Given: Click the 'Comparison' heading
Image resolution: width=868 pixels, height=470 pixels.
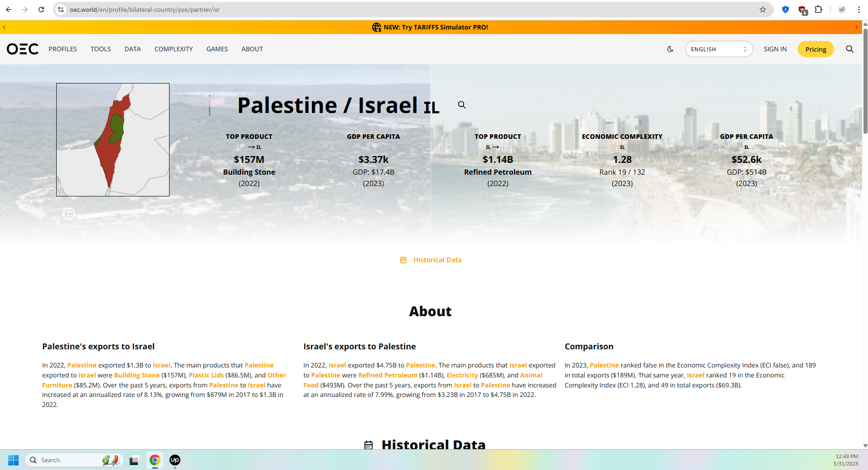Looking at the screenshot, I should click(x=589, y=347).
